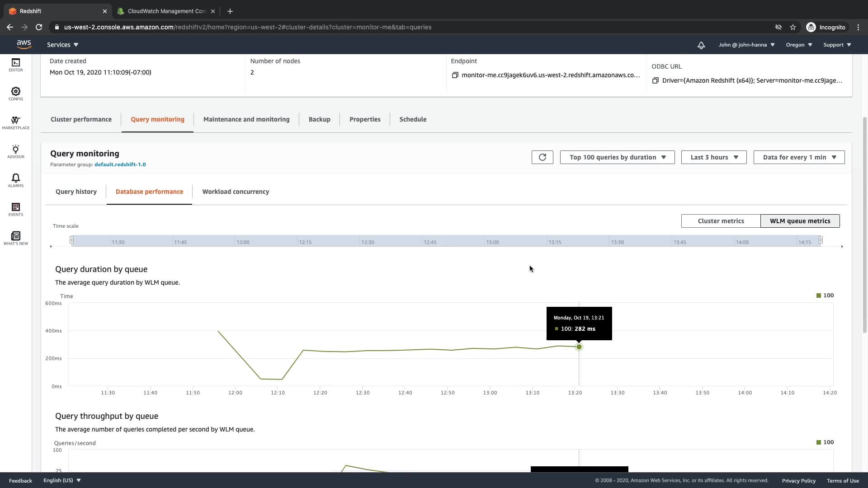Screen dimensions: 868x488
Task: Open the Editor sidebar icon
Action: (15, 65)
